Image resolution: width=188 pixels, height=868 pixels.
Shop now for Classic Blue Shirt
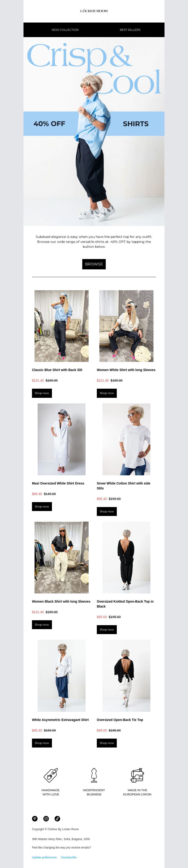(42, 393)
